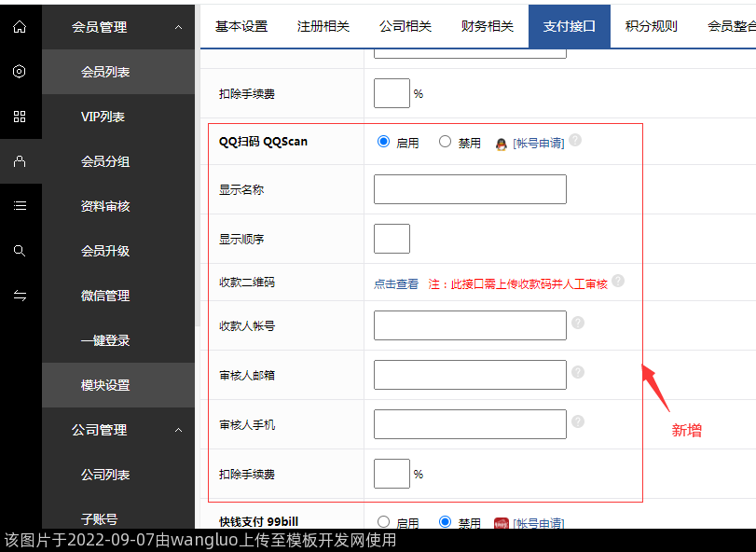The height and width of the screenshot is (552, 756).
Task: Open the hexagon settings icon in rail
Action: coord(20,72)
